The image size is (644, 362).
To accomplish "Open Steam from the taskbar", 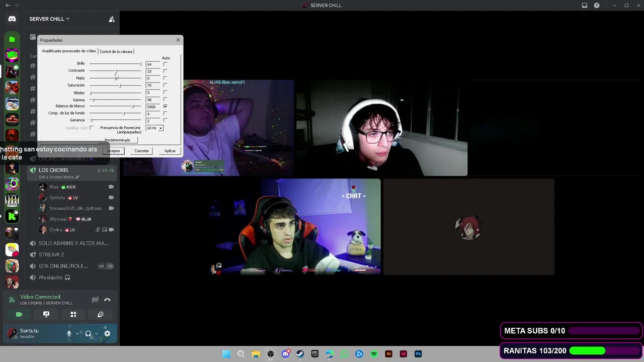I will point(300,354).
